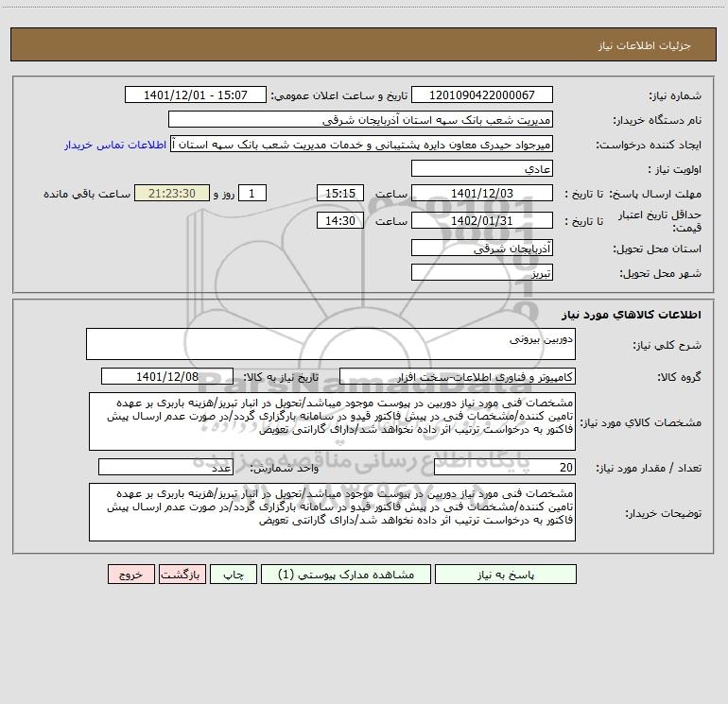Click the جزئیات اطلاعات نیاز header title
The image size is (728, 704).
[x=645, y=45]
